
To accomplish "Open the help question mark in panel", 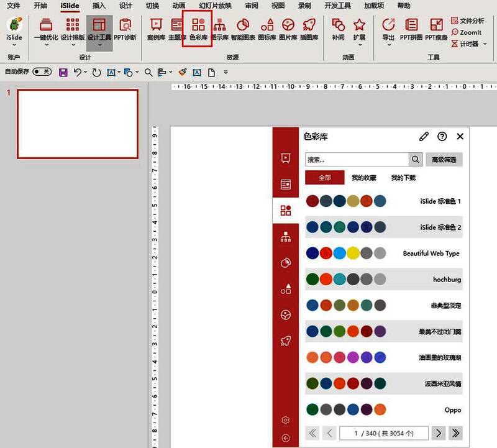I will tap(442, 137).
